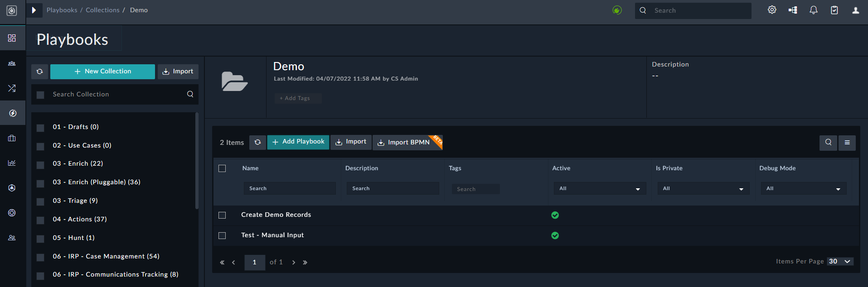Open the Items Per Page dropdown
The width and height of the screenshot is (868, 287).
click(840, 262)
